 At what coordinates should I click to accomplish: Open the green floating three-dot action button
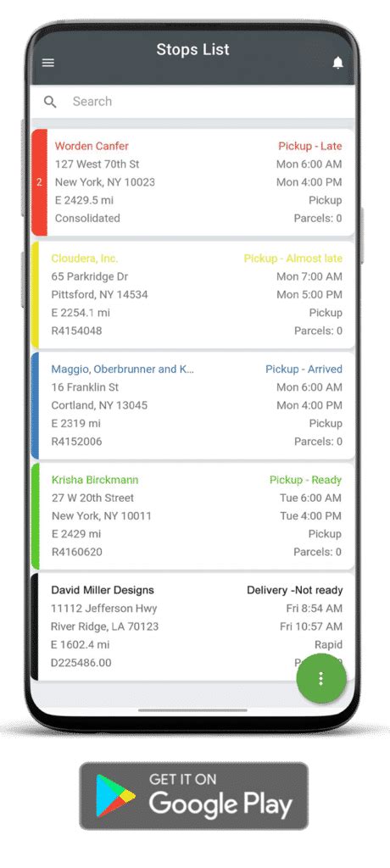coord(321,679)
